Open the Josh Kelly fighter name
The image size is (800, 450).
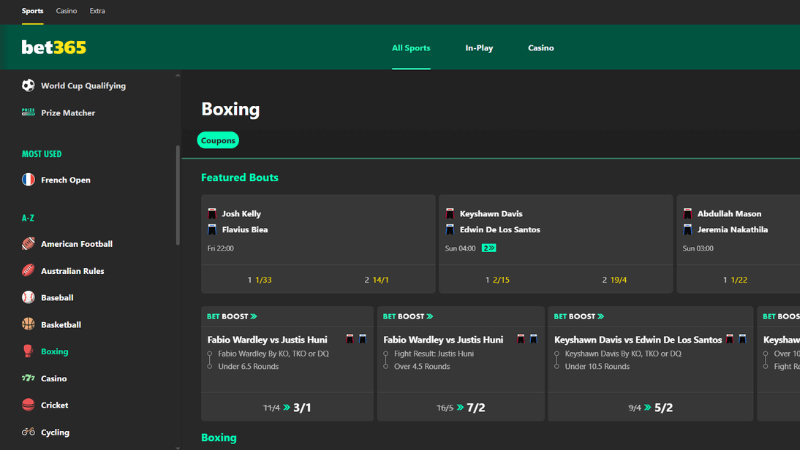pos(241,214)
